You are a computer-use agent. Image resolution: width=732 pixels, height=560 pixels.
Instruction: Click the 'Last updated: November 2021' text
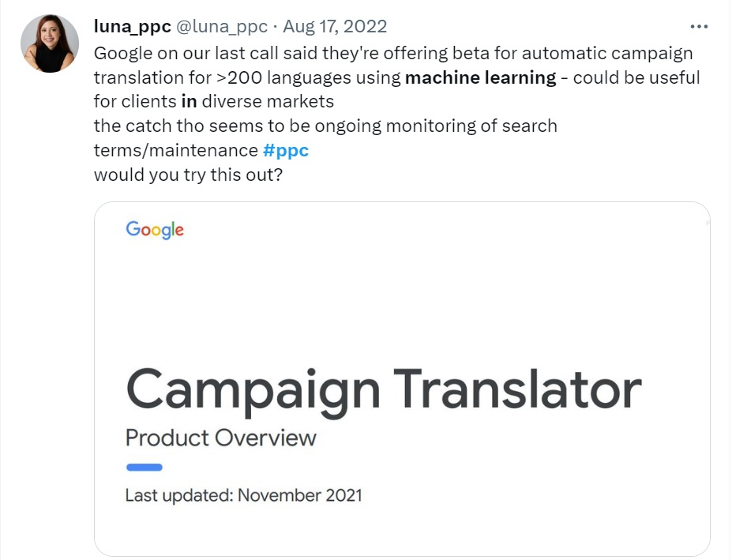coord(244,495)
